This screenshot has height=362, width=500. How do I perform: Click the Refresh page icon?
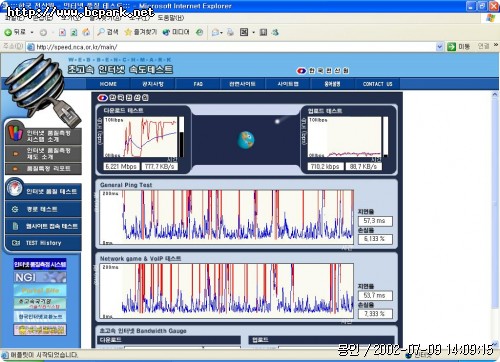coord(74,32)
